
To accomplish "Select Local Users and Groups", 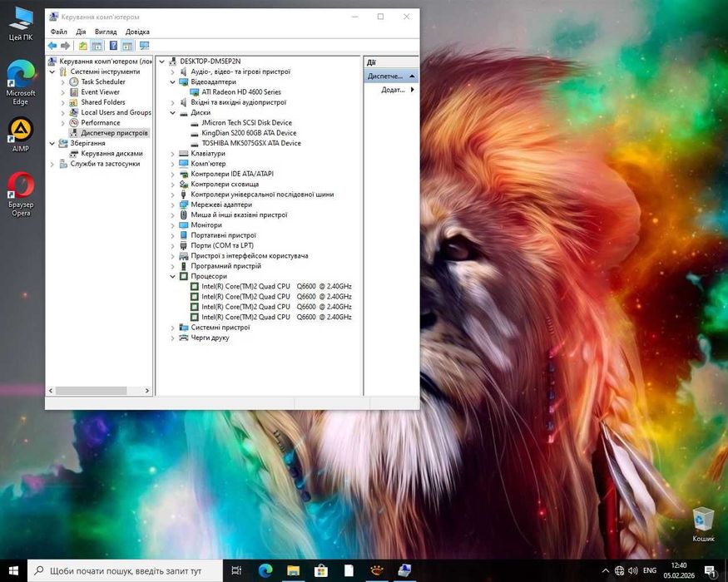I will (116, 112).
